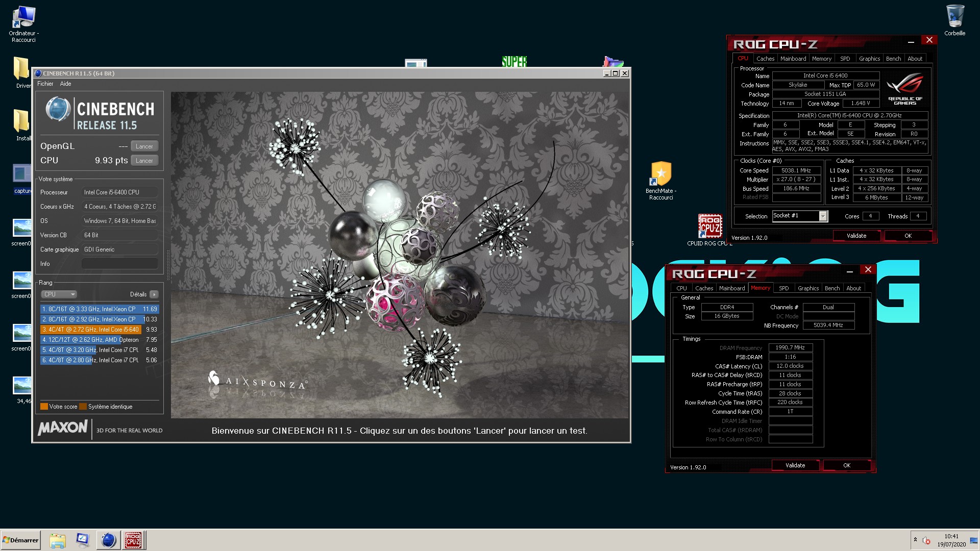
Task: Launch the CPU test with Lancer
Action: tap(144, 161)
